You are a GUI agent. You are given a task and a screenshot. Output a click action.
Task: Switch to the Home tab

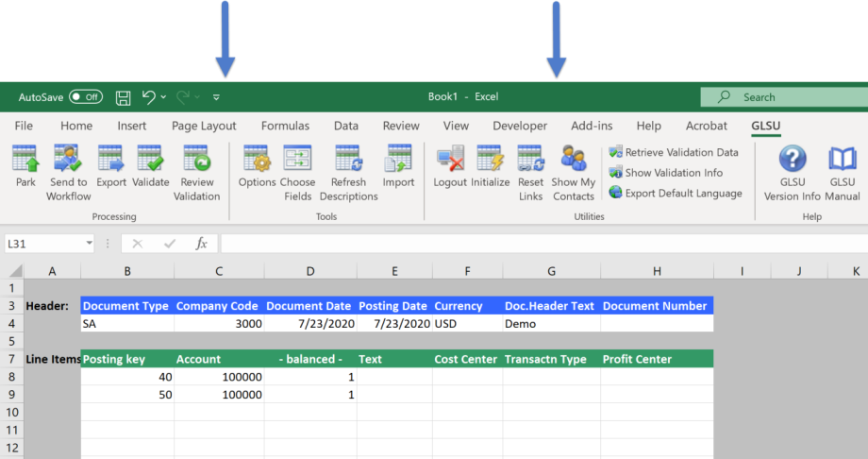76,126
